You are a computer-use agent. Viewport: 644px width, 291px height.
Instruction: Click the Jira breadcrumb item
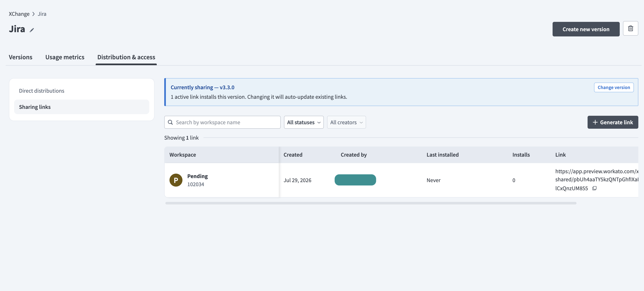[42, 14]
